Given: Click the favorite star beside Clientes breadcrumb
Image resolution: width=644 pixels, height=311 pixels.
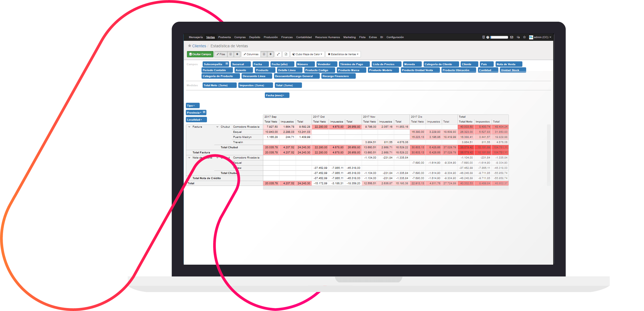Looking at the screenshot, I should coord(190,46).
